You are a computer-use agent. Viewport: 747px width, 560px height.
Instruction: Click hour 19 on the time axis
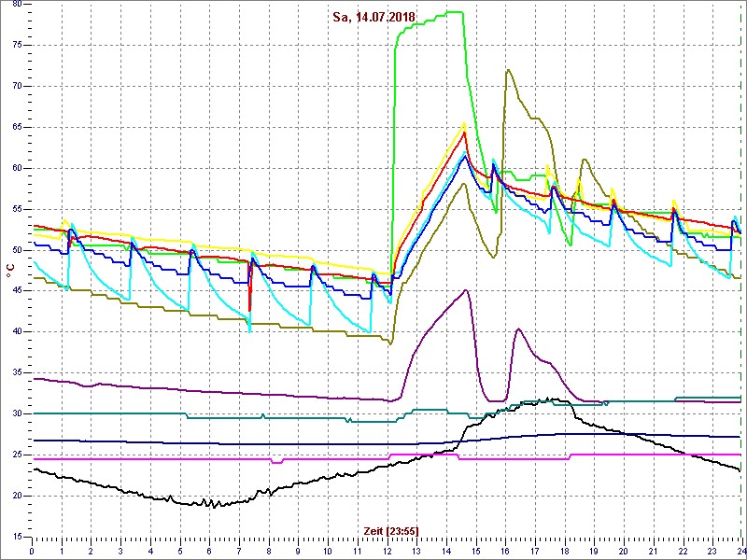pos(595,550)
